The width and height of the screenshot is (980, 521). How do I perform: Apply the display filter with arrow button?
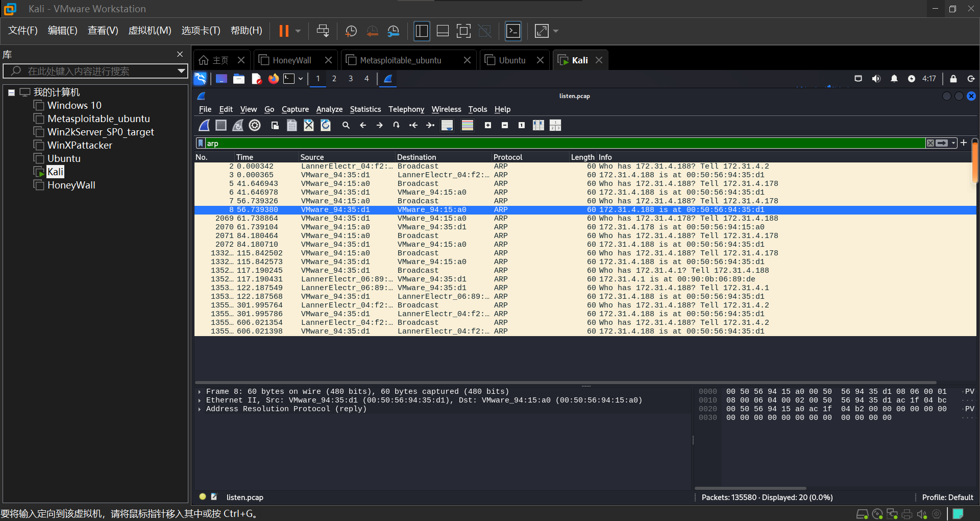(942, 143)
